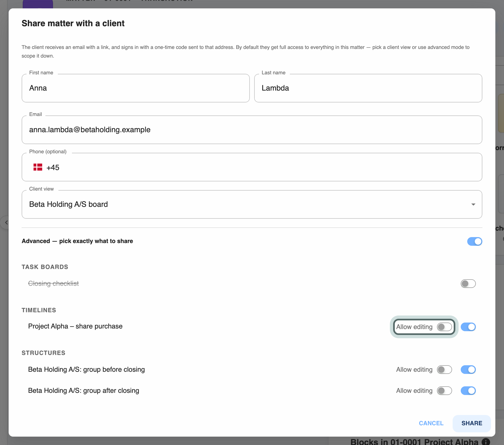The image size is (504, 445).
Task: Click 'Project Alpha – share purchase' row text
Action: (x=75, y=326)
